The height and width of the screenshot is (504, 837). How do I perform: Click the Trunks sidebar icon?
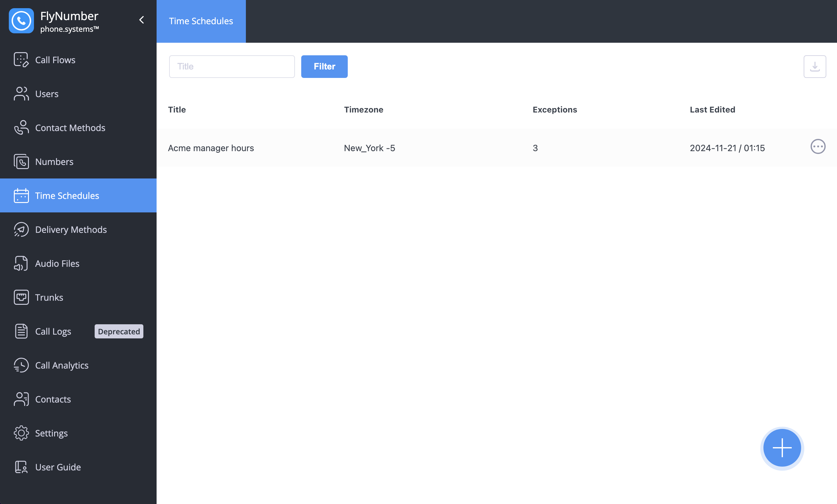click(x=21, y=297)
